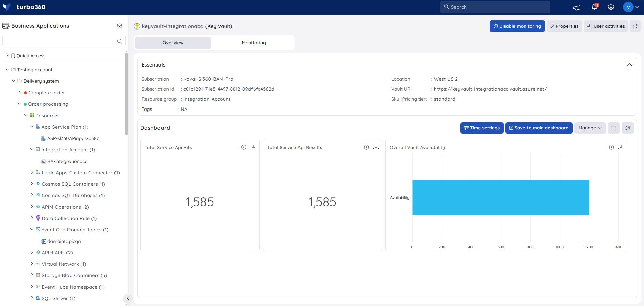Collapse the Resources node
The width and height of the screenshot is (644, 306).
click(26, 115)
